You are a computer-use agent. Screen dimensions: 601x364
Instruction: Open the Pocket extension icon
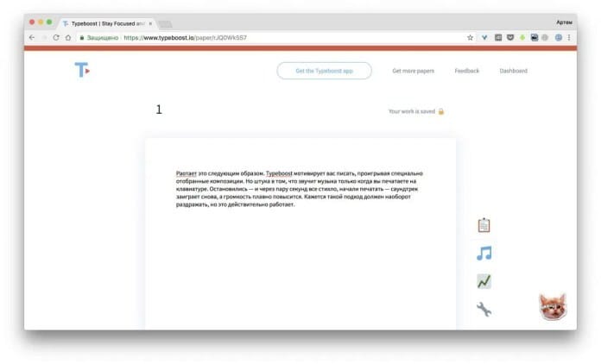tap(510, 37)
